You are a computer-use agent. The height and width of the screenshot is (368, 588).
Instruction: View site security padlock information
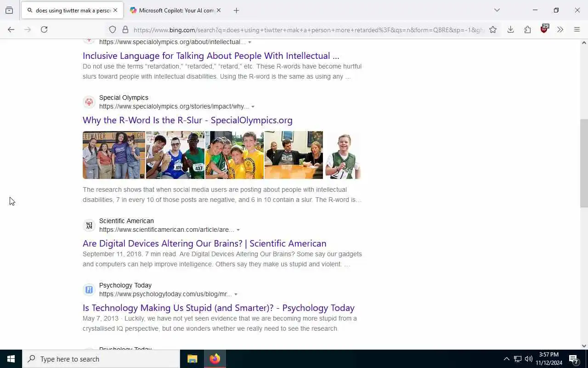pos(125,30)
